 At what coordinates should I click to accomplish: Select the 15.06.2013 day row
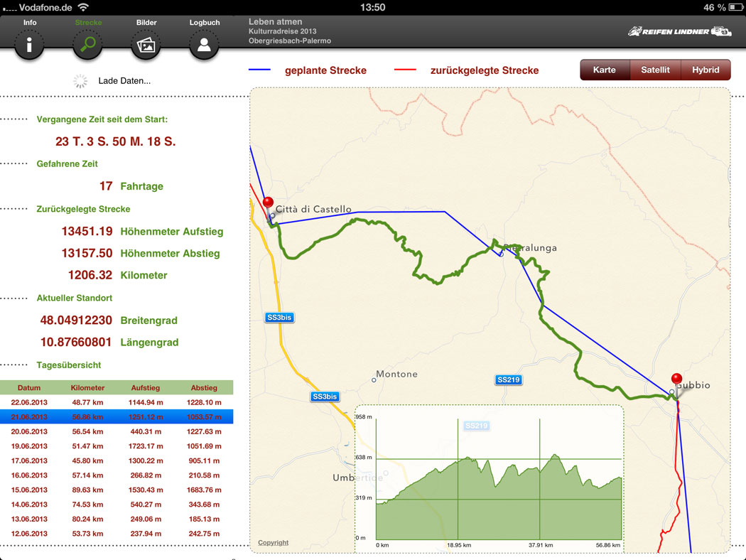coord(117,490)
